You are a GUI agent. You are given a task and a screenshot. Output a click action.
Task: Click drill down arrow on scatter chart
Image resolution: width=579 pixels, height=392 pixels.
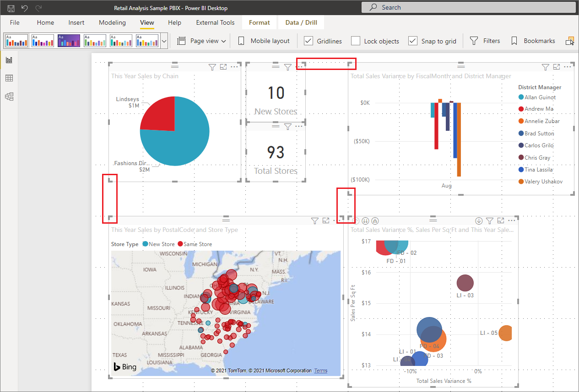(x=479, y=221)
